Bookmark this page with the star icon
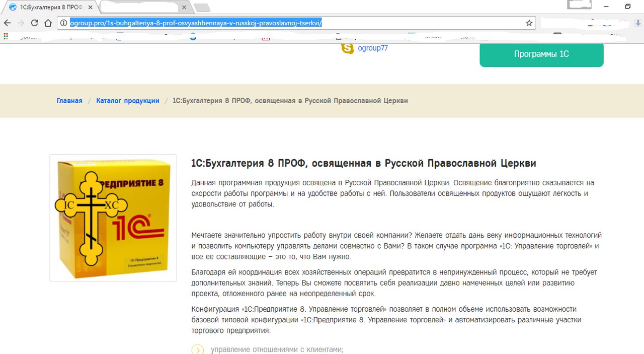 click(x=529, y=23)
